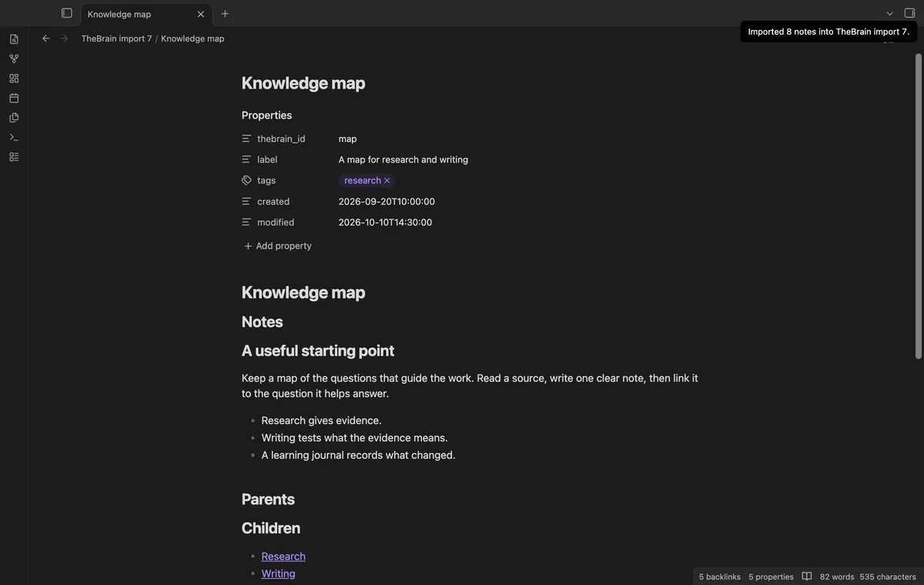Image resolution: width=924 pixels, height=585 pixels.
Task: Collapse the Properties heading
Action: coord(266,115)
